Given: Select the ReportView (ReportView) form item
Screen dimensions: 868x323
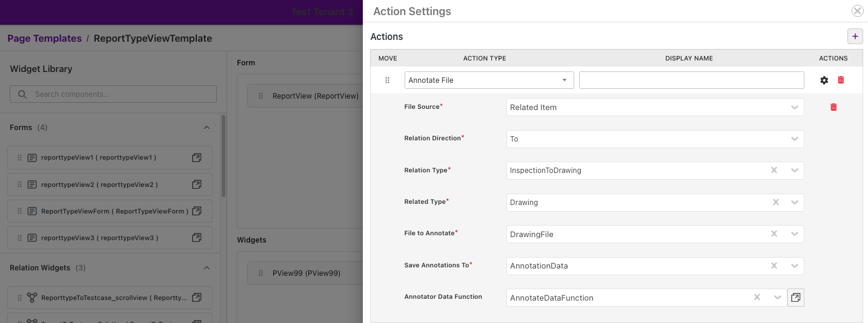Looking at the screenshot, I should tap(305, 96).
